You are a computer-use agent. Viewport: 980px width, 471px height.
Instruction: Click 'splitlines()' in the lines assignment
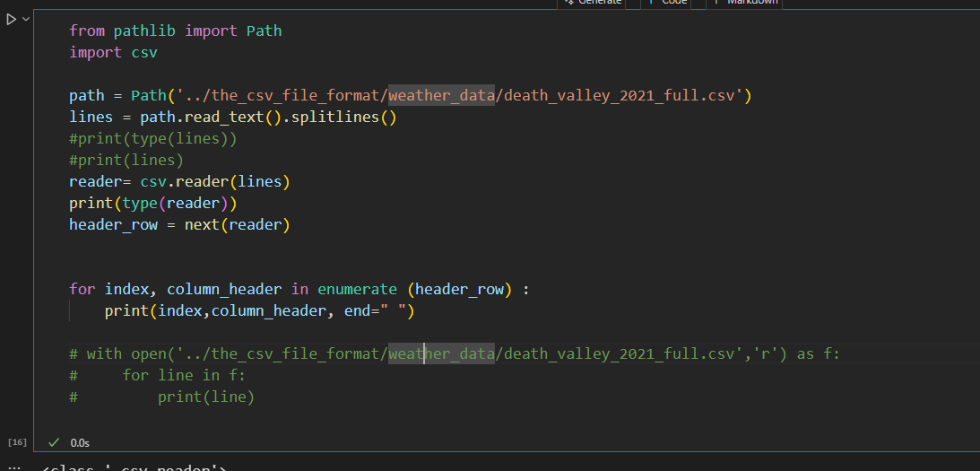[x=344, y=117]
